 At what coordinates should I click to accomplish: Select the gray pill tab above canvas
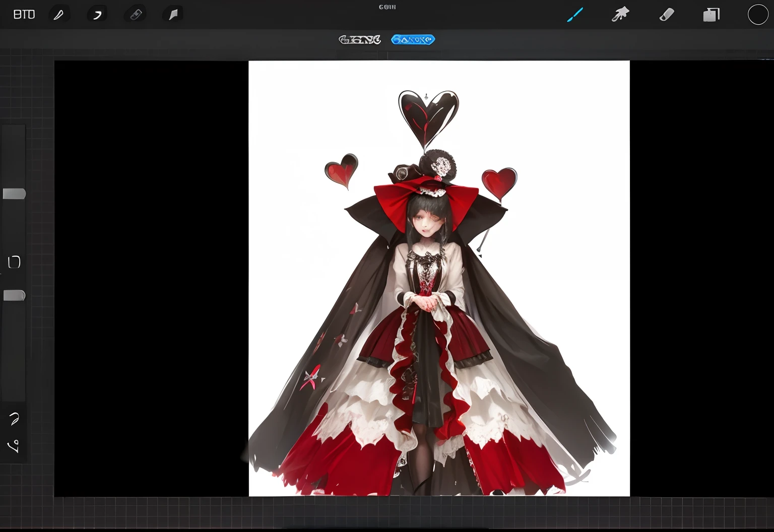[360, 39]
